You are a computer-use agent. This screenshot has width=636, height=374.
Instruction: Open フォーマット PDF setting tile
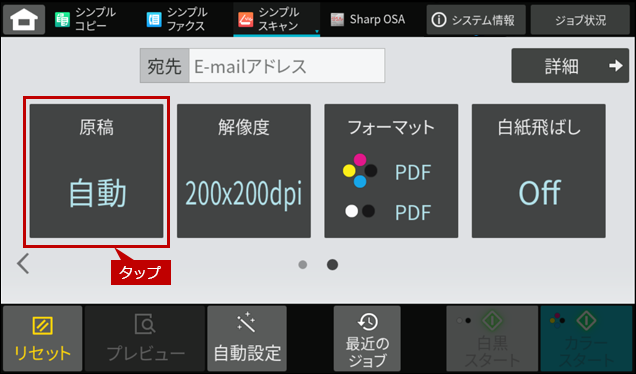(391, 171)
